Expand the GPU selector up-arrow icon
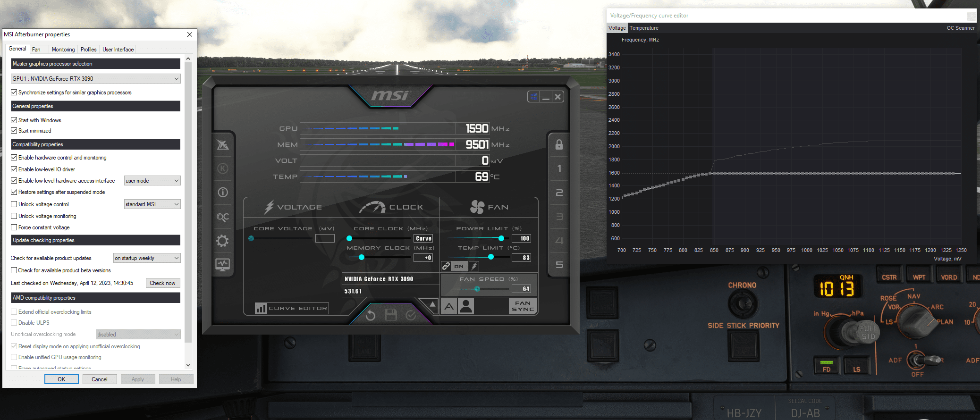 coord(432,304)
